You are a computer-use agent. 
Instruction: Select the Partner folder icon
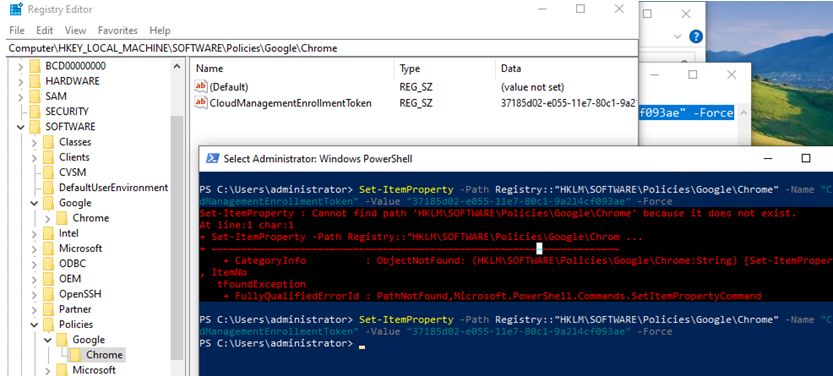[49, 309]
